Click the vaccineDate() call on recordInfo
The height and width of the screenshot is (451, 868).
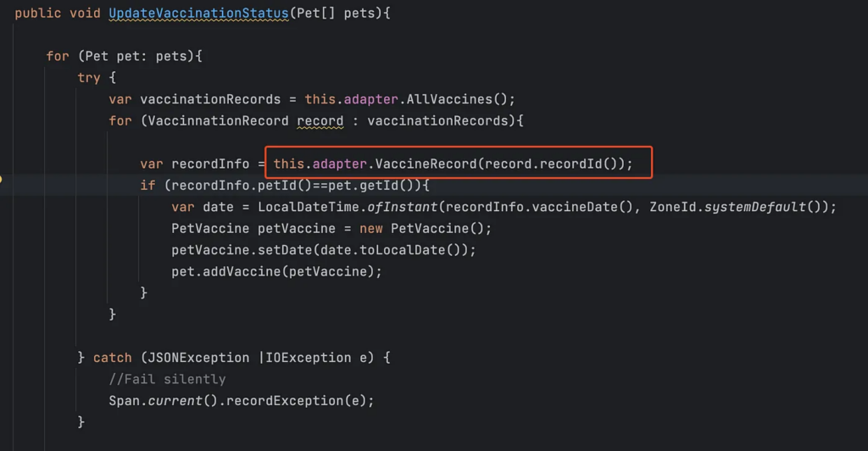[582, 208]
